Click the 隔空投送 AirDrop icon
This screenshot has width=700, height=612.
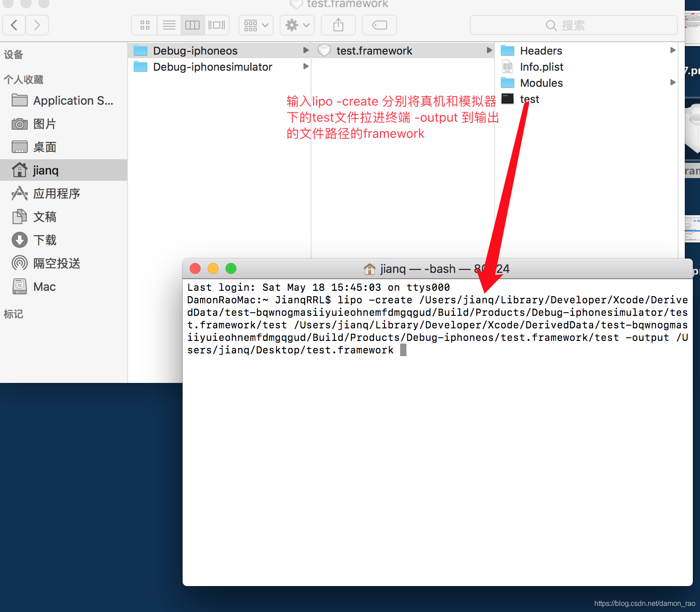pyautogui.click(x=19, y=263)
